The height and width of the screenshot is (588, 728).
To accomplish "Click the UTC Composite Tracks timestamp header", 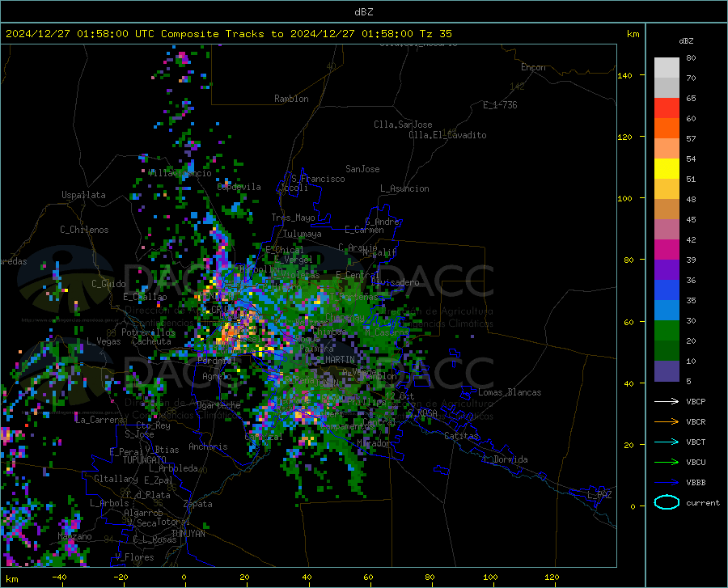I will (229, 34).
